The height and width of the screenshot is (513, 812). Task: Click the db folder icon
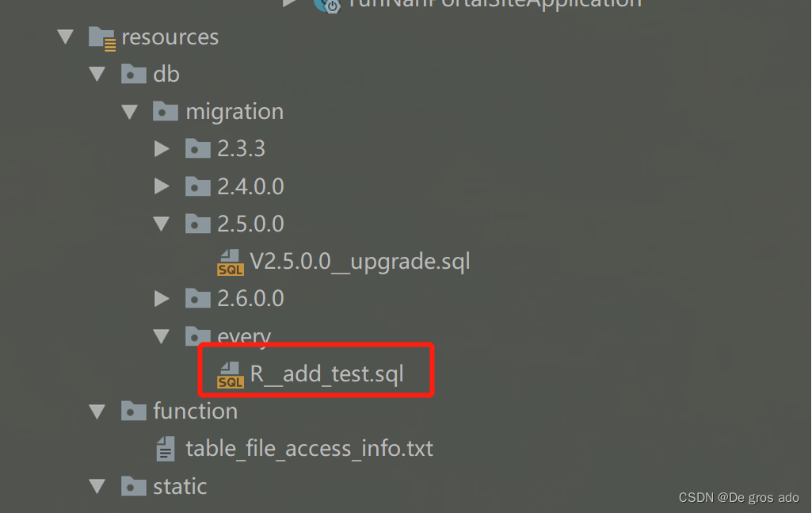pos(132,74)
